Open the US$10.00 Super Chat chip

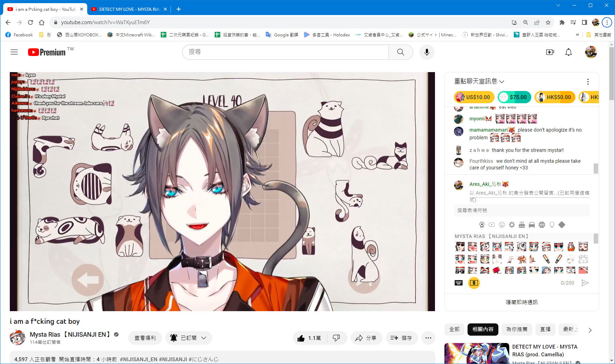point(474,97)
